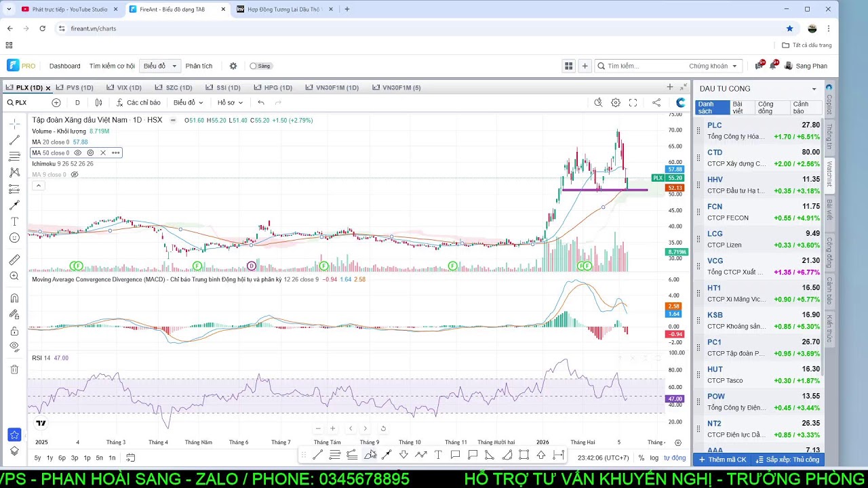
Task: Open the Fibonacci retracement tool group
Action: (14, 157)
